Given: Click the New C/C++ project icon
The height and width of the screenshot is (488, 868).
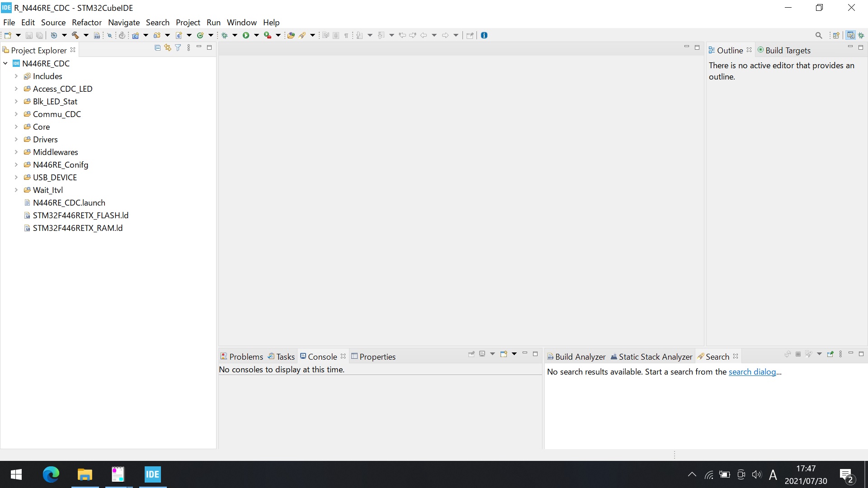Looking at the screenshot, I should (x=135, y=35).
